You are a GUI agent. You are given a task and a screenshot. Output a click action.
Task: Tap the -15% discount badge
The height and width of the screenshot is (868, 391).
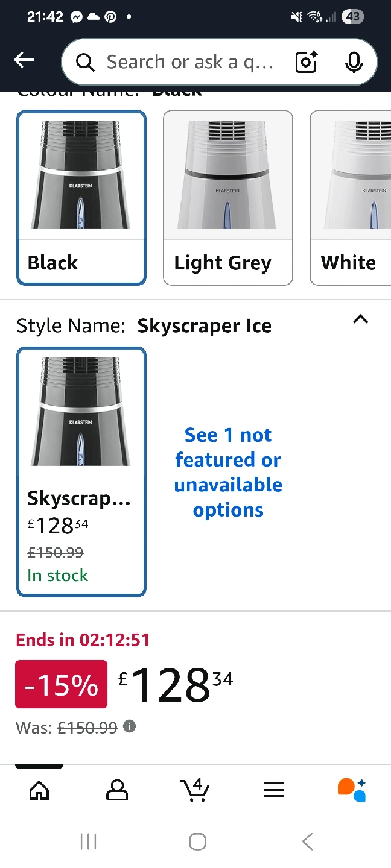pos(62,684)
